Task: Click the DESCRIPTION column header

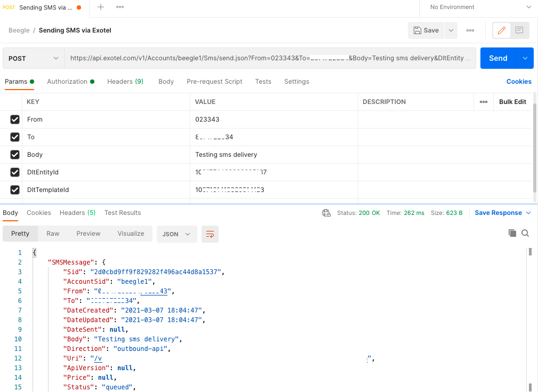Action: [x=384, y=102]
